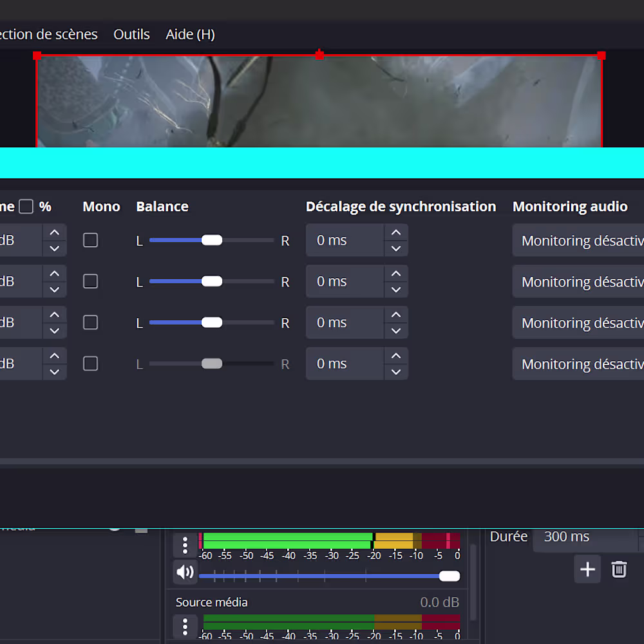Click the Balance column header
Viewport: 644px width, 644px height.
162,206
